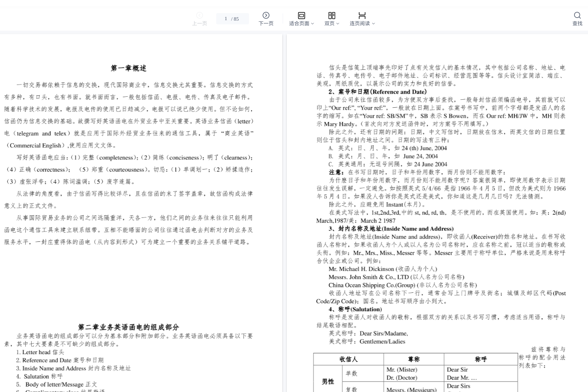Click the heading 称呼 (Salutation)
The width and height of the screenshot is (588, 392).
pyautogui.click(x=355, y=309)
